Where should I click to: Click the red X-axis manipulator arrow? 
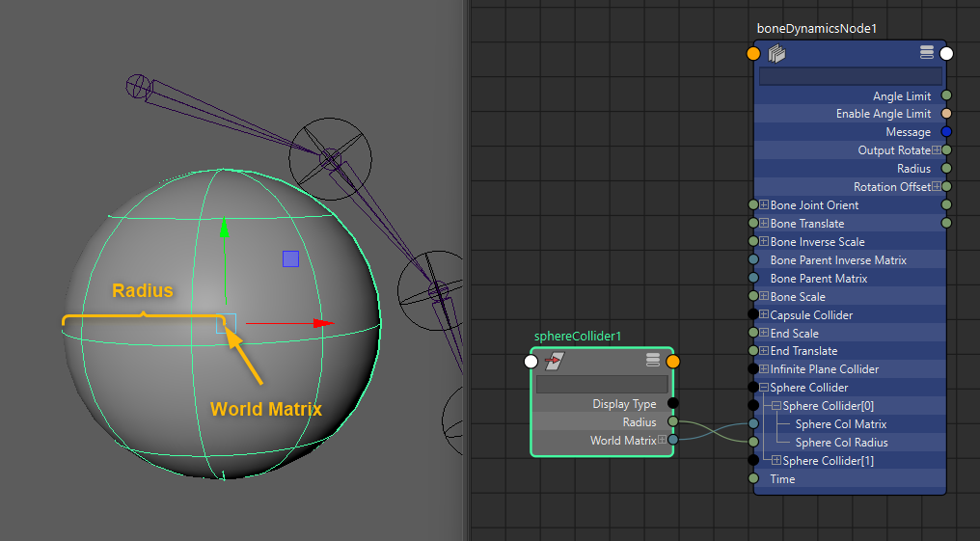pyautogui.click(x=323, y=324)
